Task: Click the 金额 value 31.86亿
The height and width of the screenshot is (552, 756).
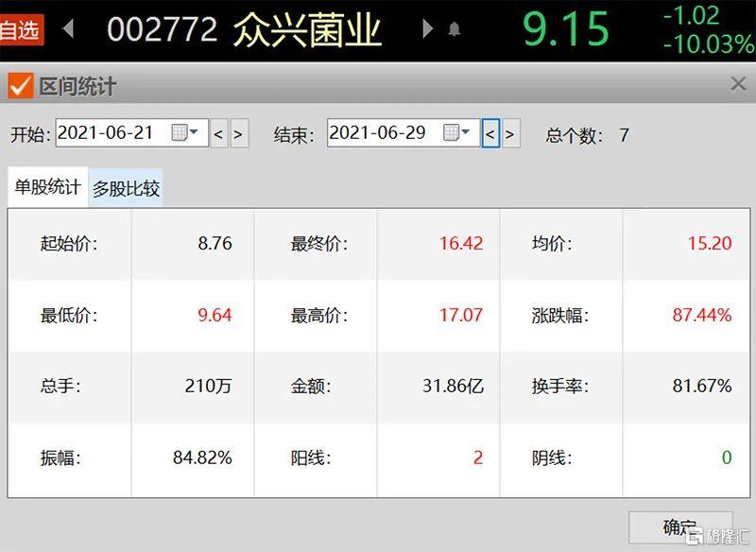Action: pyautogui.click(x=453, y=387)
